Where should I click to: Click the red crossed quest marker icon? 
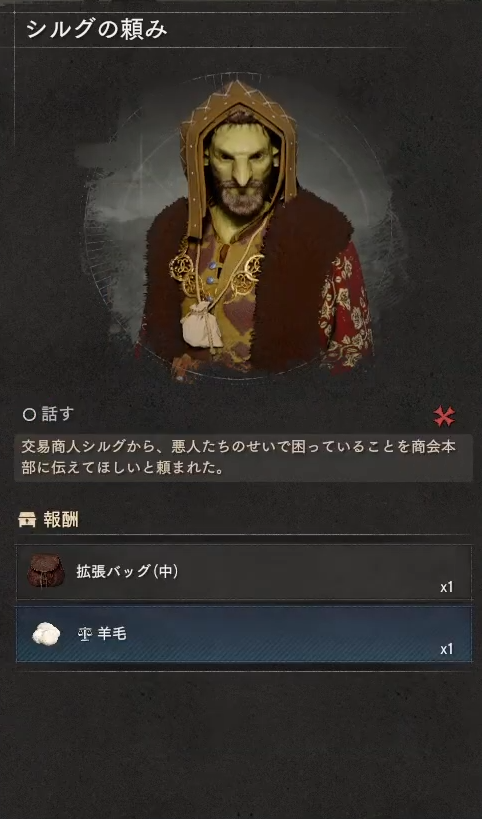pyautogui.click(x=444, y=416)
